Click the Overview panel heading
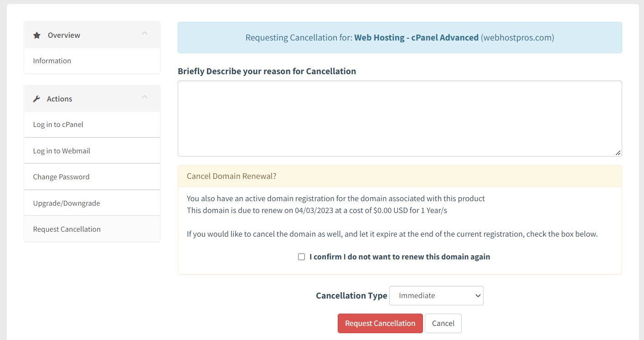Screen dimensions: 644x340 tap(64, 35)
